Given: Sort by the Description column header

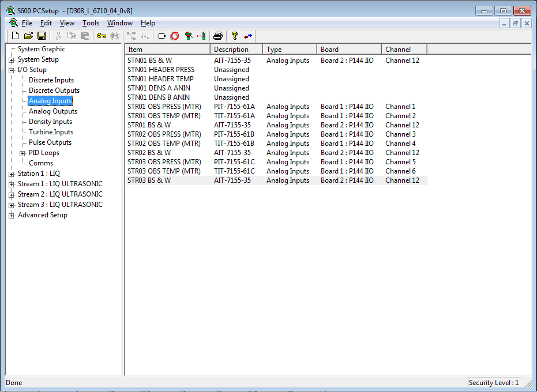Looking at the screenshot, I should click(236, 50).
